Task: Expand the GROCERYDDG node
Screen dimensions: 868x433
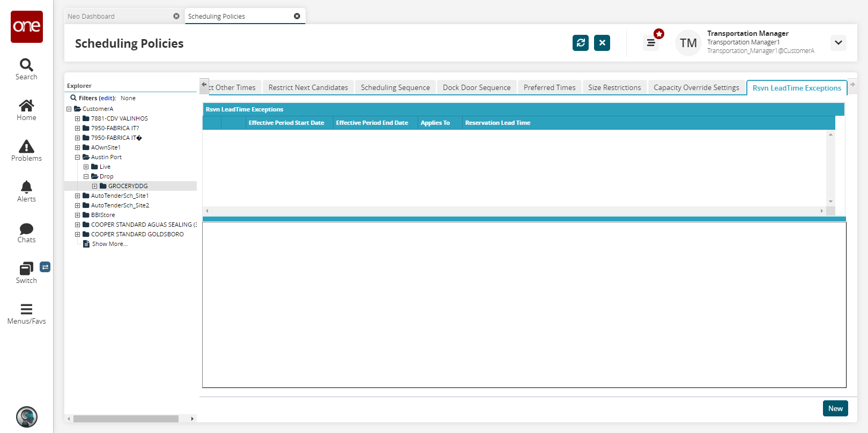Action: click(x=94, y=186)
